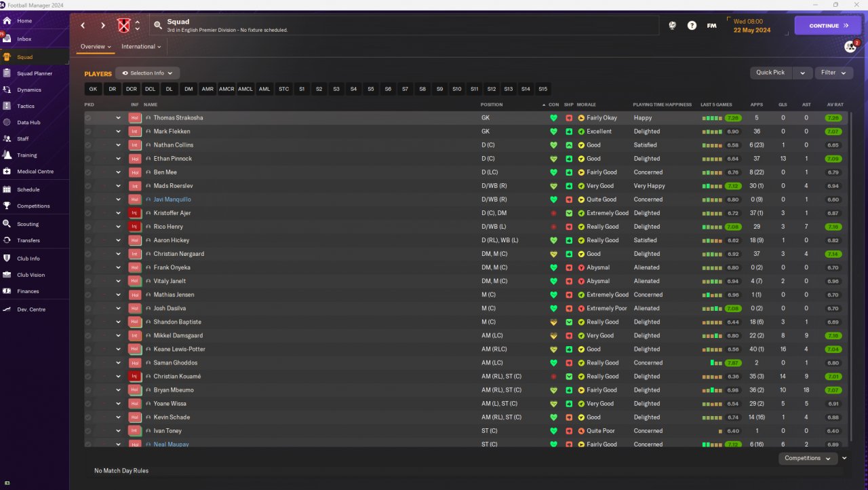Screen dimensions: 868x490
Task: Go back with the left arrow
Action: (x=83, y=26)
